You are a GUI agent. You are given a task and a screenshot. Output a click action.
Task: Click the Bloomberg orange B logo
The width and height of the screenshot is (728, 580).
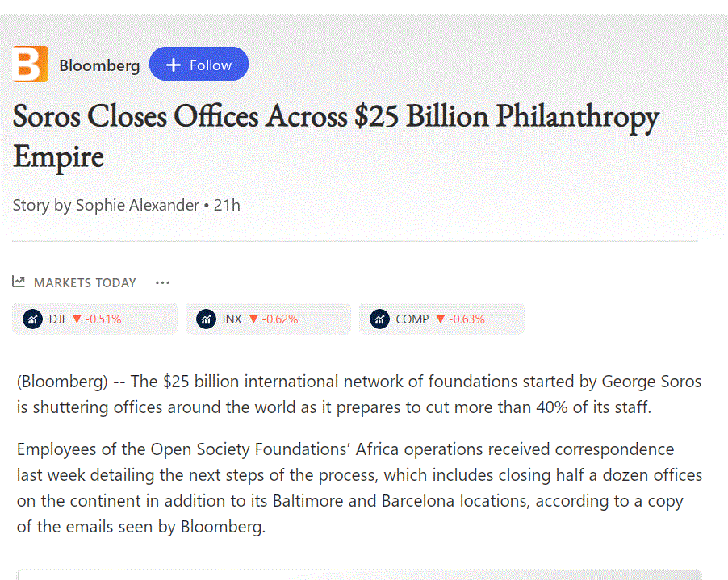point(31,64)
